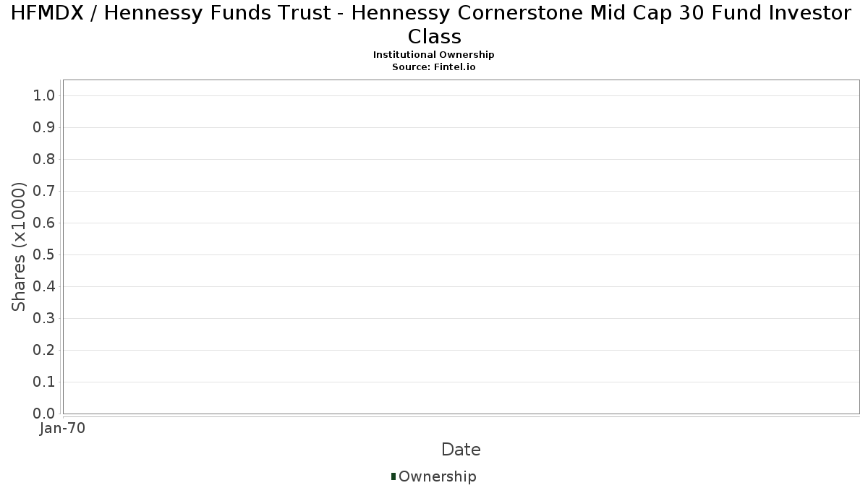Click the 0.9 y-axis tick label

pos(44,128)
